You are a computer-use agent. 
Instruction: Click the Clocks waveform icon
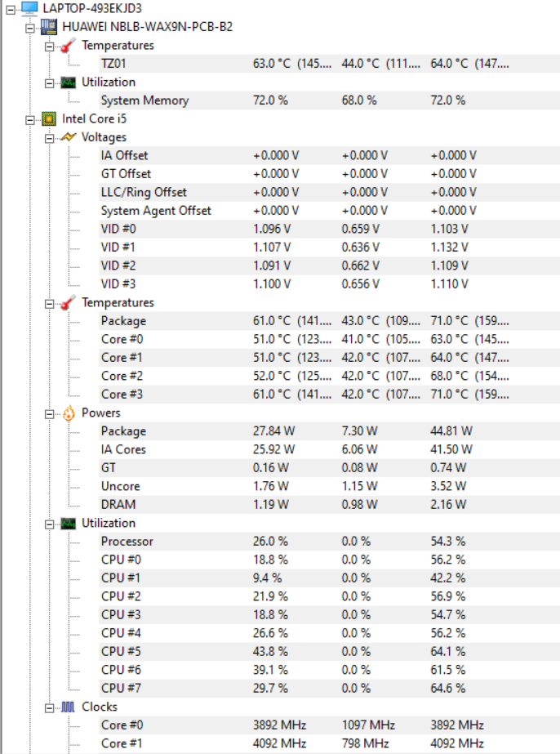click(x=69, y=707)
